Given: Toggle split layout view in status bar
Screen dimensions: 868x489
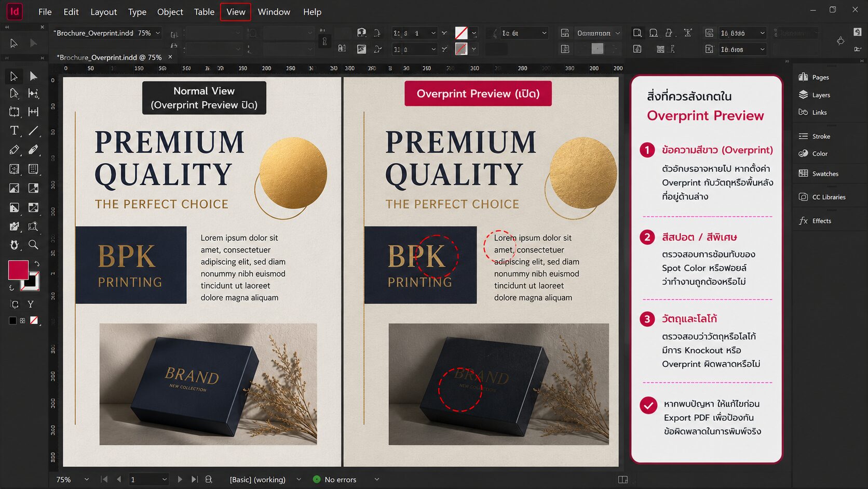Looking at the screenshot, I should point(623,479).
